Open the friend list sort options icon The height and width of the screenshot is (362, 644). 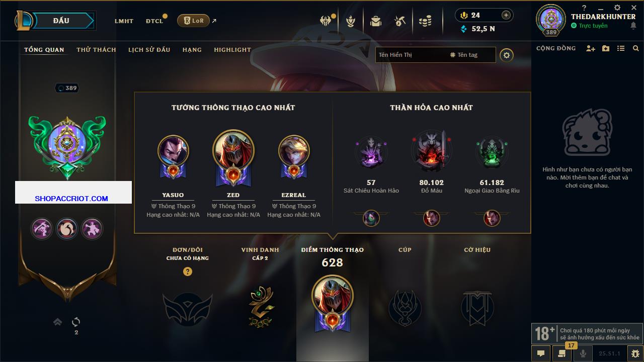(x=621, y=48)
